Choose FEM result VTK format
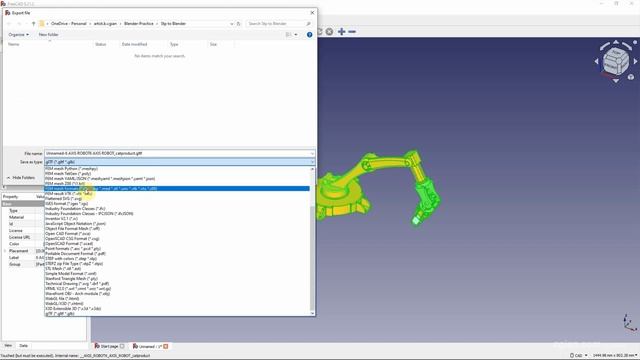Image resolution: width=640 pixels, height=360 pixels. pos(69,193)
